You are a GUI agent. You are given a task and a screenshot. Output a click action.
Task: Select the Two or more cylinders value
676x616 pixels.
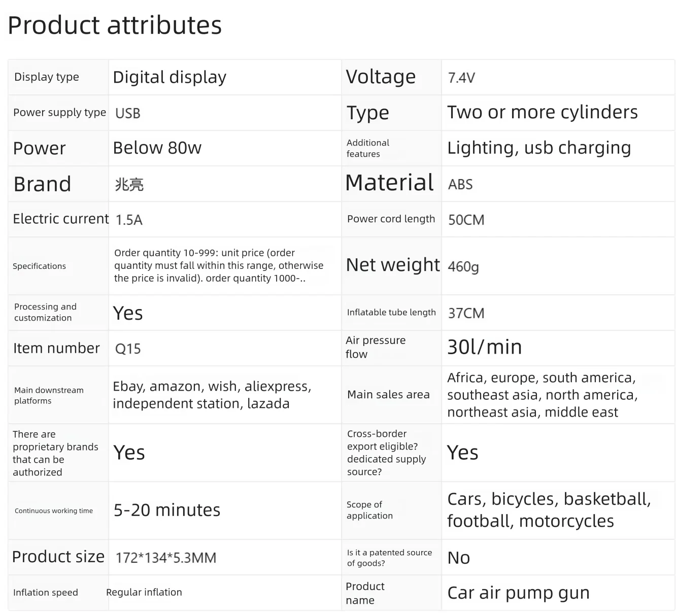[542, 112]
